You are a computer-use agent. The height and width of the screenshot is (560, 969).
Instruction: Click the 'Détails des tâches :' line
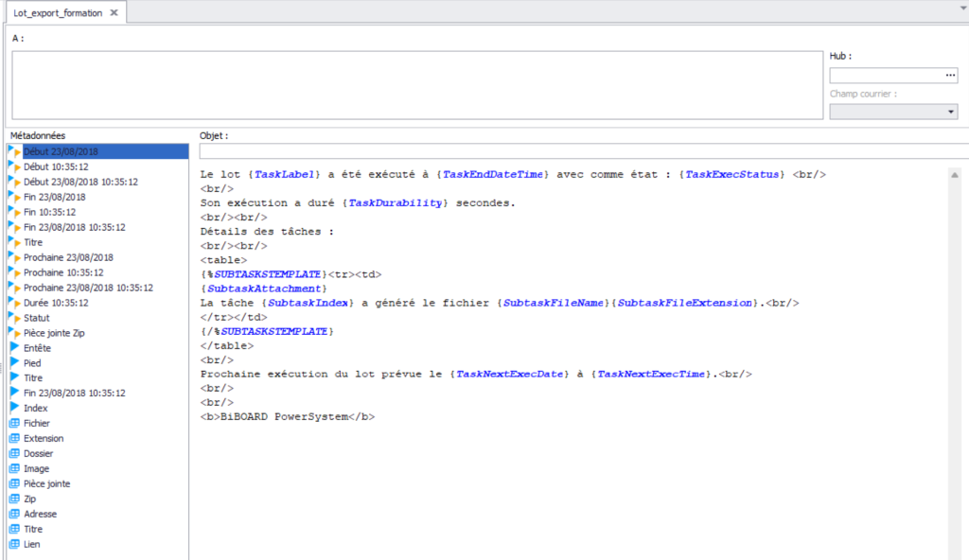[x=267, y=231]
